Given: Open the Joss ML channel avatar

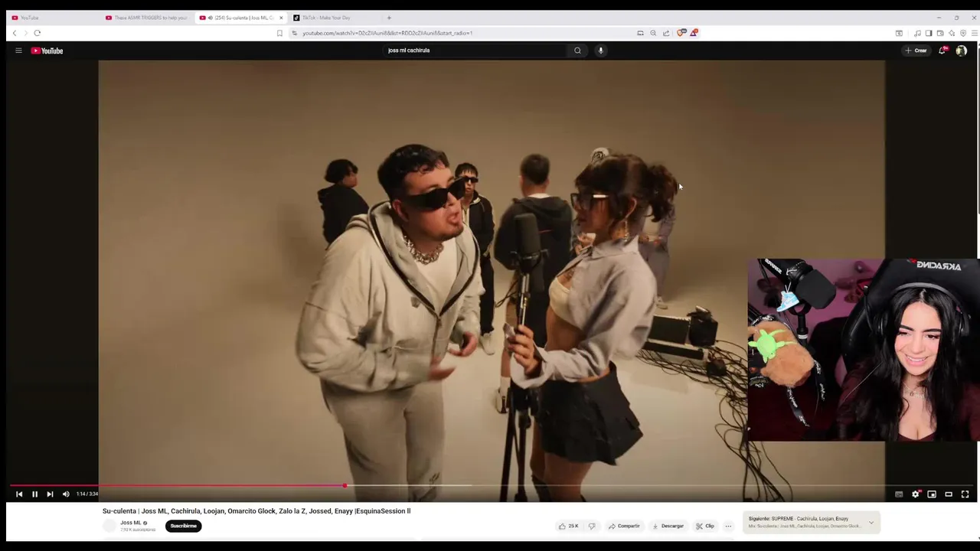Looking at the screenshot, I should coord(109,526).
